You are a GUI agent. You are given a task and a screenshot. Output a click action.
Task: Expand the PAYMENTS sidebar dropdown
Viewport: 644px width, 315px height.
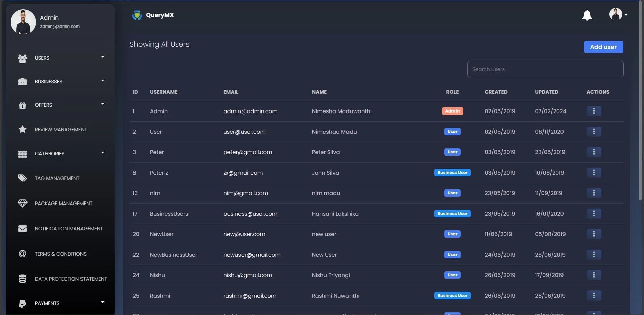(103, 302)
